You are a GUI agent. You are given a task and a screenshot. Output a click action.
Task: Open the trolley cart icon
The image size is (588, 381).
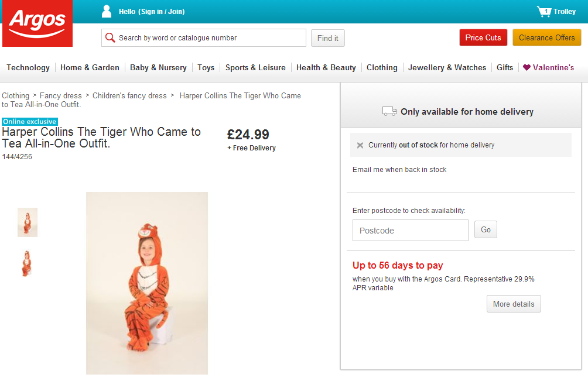tap(543, 12)
